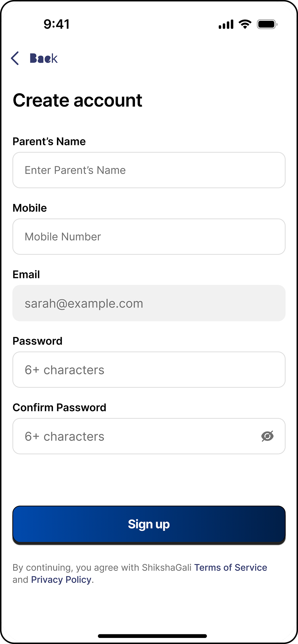Open the Privacy Policy link
The height and width of the screenshot is (644, 298).
point(61,580)
